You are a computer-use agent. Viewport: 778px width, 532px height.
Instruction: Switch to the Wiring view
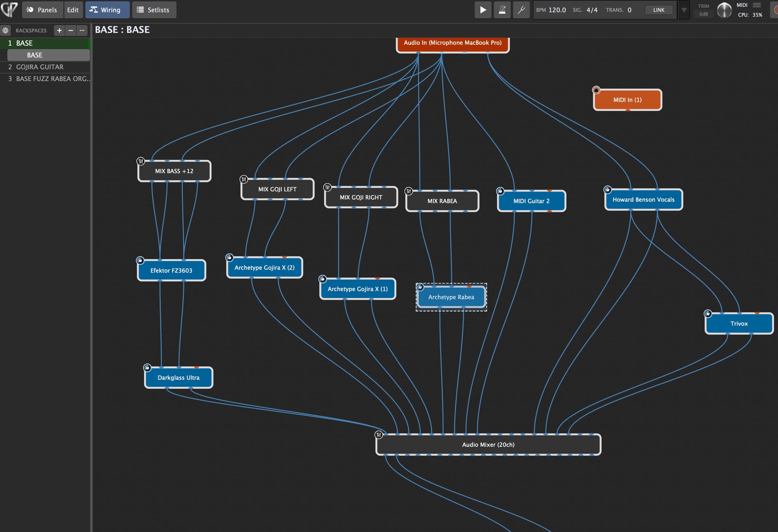[107, 10]
